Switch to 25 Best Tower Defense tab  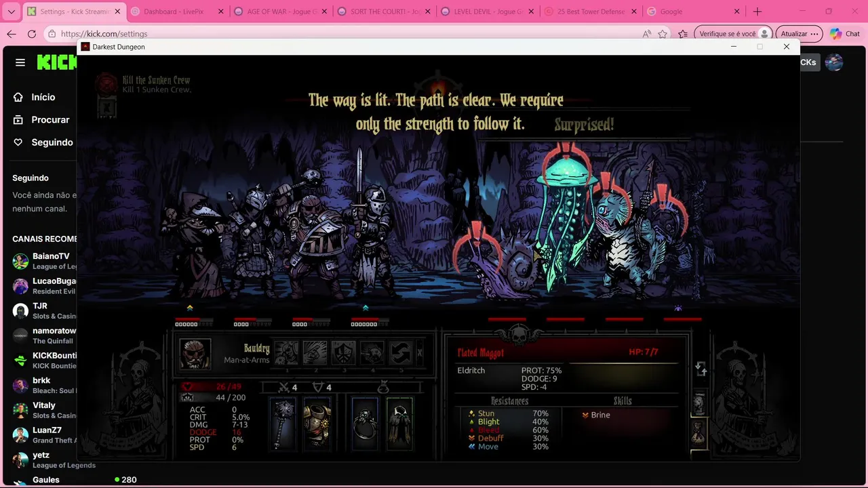tap(591, 12)
